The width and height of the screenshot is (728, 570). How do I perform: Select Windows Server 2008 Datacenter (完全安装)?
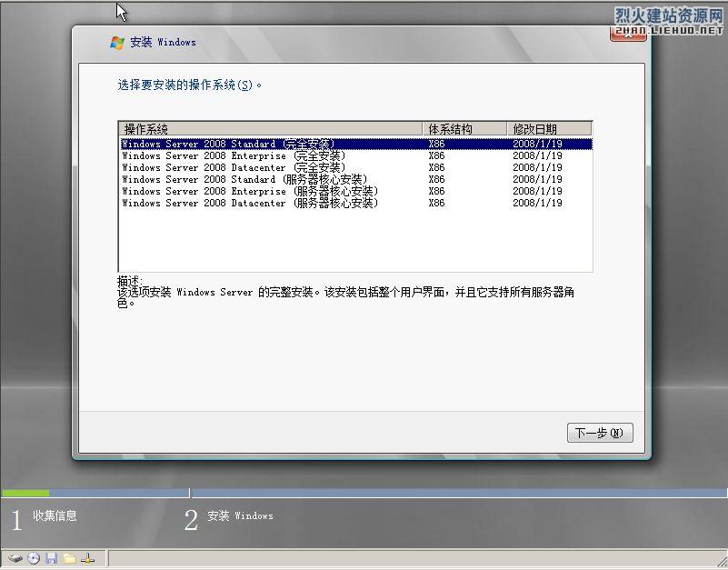tap(356, 167)
